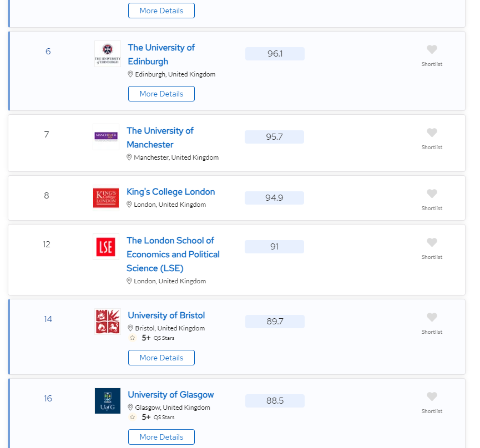Click the University of Edinburgh logo
Screen dimensions: 480x448
point(108,54)
